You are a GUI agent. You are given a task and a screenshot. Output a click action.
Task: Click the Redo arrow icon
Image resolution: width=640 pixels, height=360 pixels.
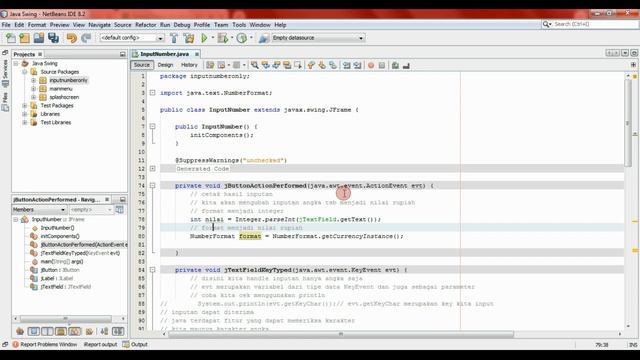coord(86,38)
